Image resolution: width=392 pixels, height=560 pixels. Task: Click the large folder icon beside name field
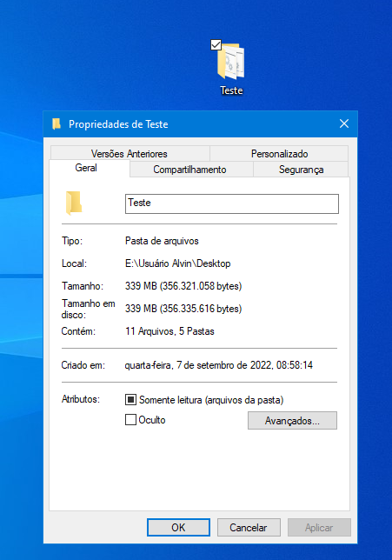74,203
